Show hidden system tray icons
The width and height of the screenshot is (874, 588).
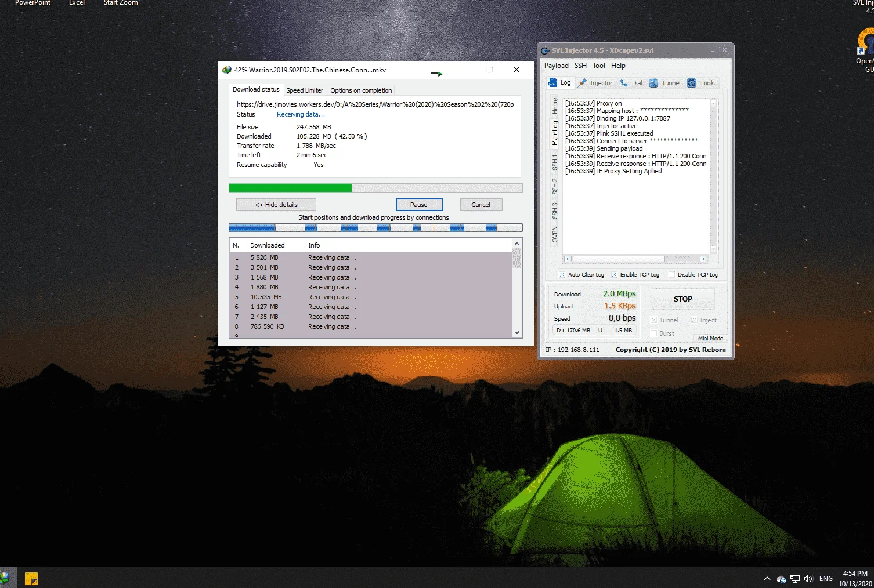tap(767, 579)
